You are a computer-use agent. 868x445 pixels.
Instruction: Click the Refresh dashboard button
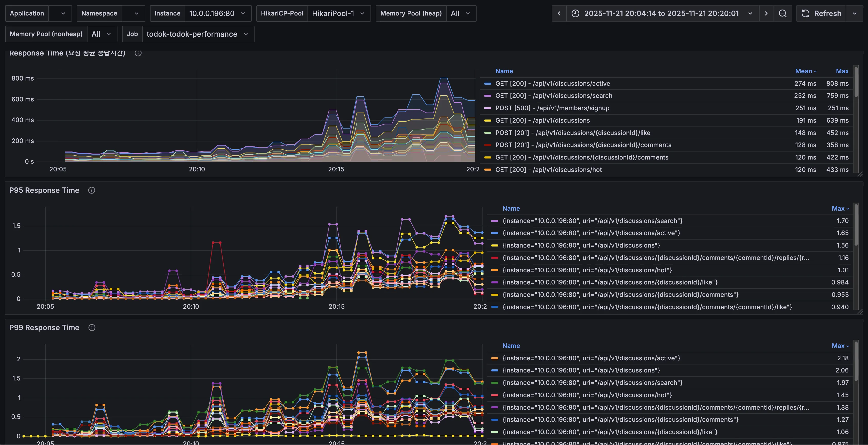click(821, 13)
